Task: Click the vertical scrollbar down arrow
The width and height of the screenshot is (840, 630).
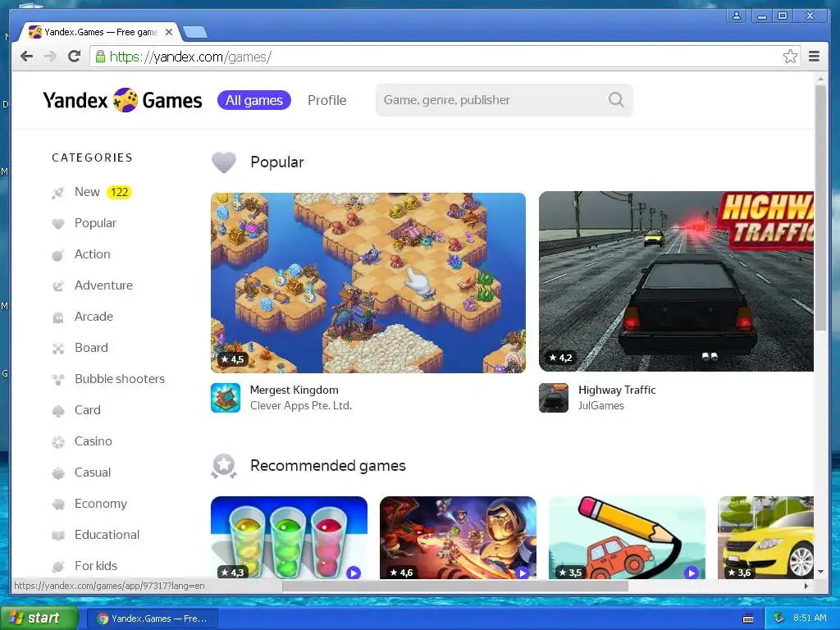Action: (820, 572)
